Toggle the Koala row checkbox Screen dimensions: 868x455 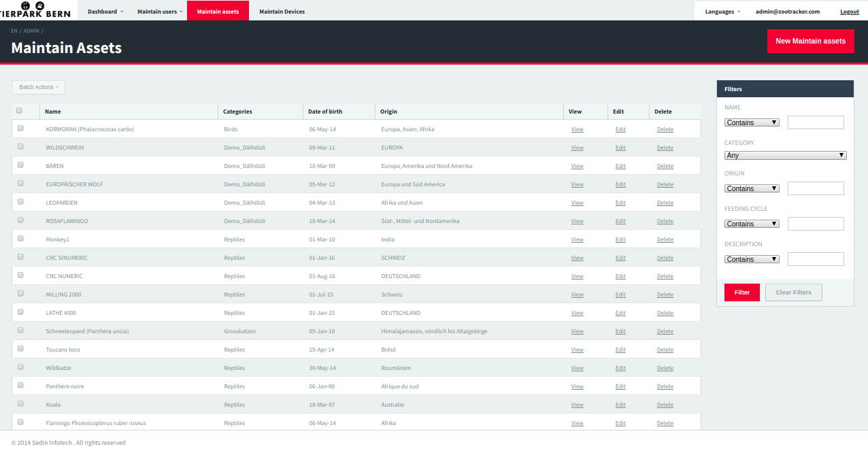tap(20, 404)
